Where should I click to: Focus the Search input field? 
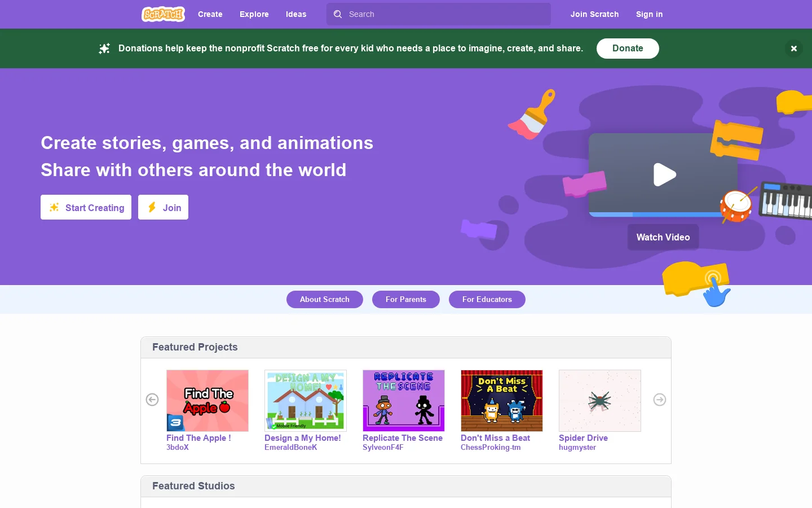pos(439,14)
